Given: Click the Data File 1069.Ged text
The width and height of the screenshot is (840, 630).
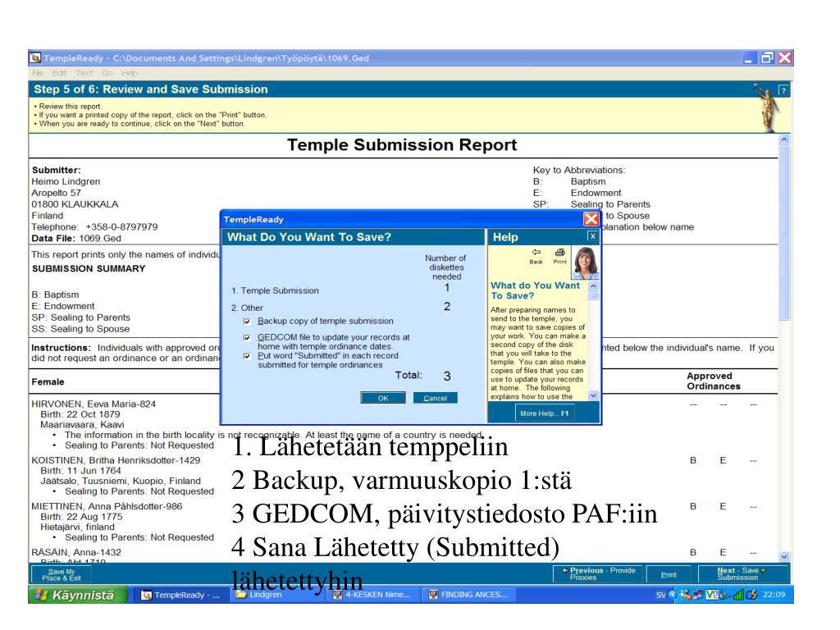Looking at the screenshot, I should pos(76,239).
